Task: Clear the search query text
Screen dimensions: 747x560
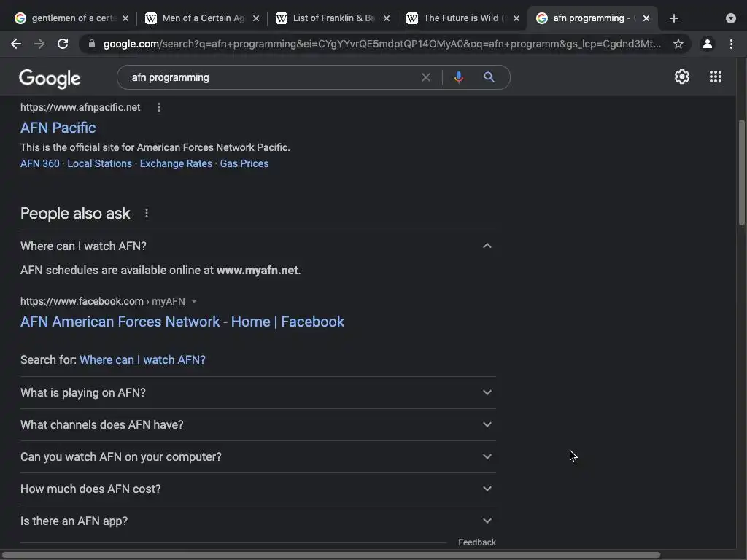Action: click(425, 77)
